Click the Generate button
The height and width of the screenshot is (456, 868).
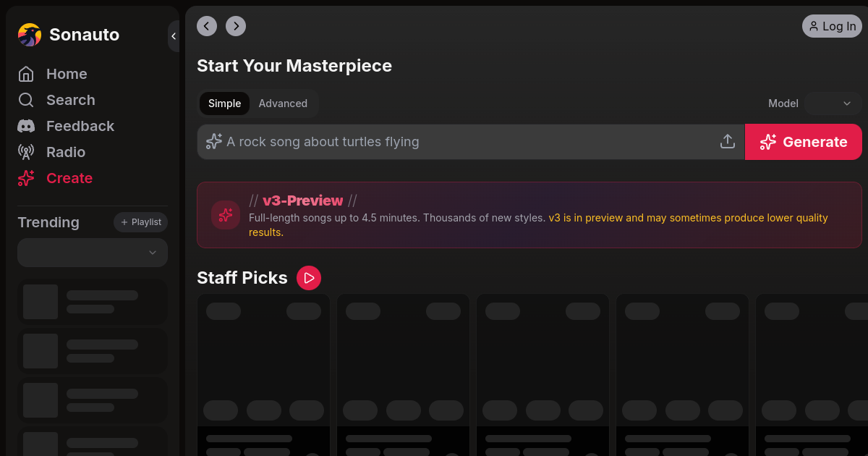803,142
